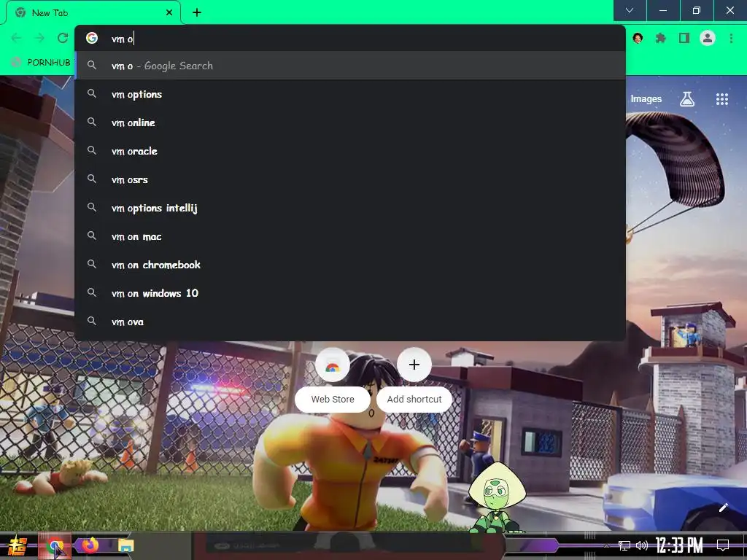The height and width of the screenshot is (560, 747).
Task: Click the Chrome taskbar icon
Action: click(x=55, y=545)
